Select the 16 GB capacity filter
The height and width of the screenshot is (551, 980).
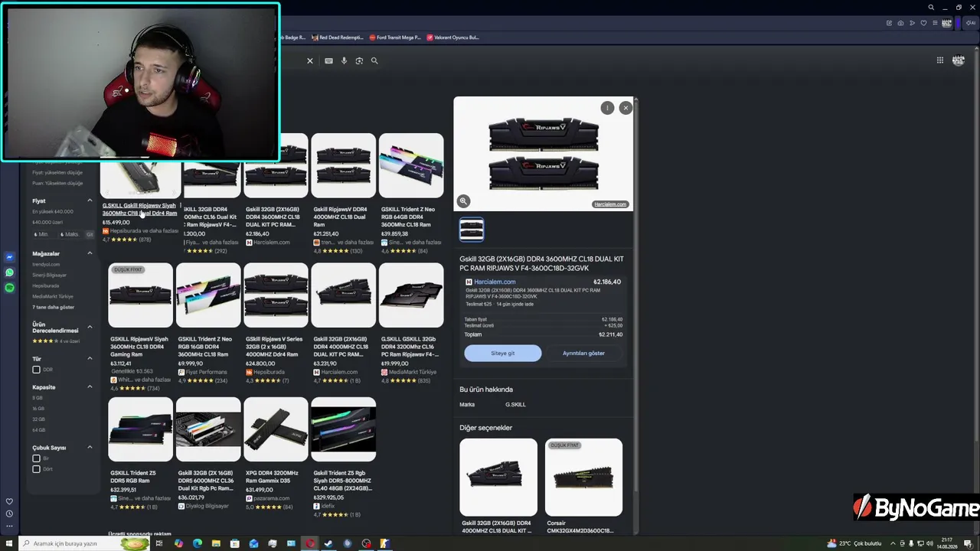pos(38,409)
